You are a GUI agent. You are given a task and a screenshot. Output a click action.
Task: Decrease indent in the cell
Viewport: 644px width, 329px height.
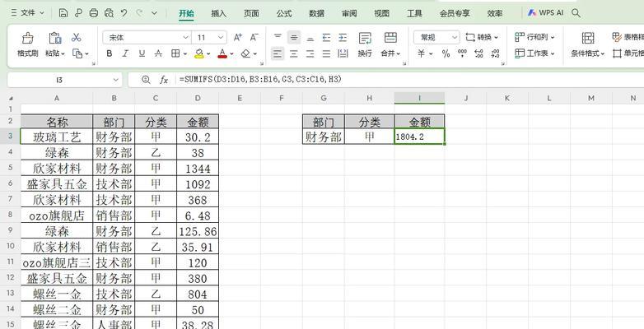pos(326,38)
